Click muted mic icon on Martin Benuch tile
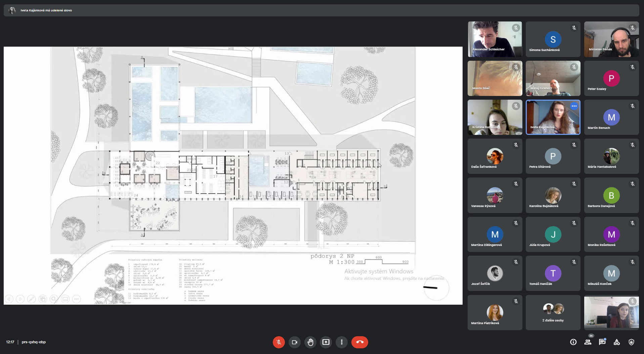The image size is (644, 354). [632, 106]
